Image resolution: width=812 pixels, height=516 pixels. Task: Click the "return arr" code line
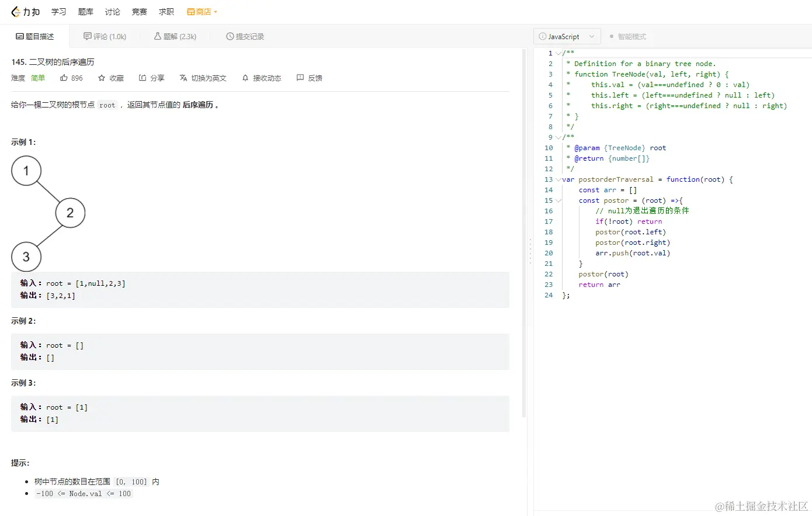point(599,285)
